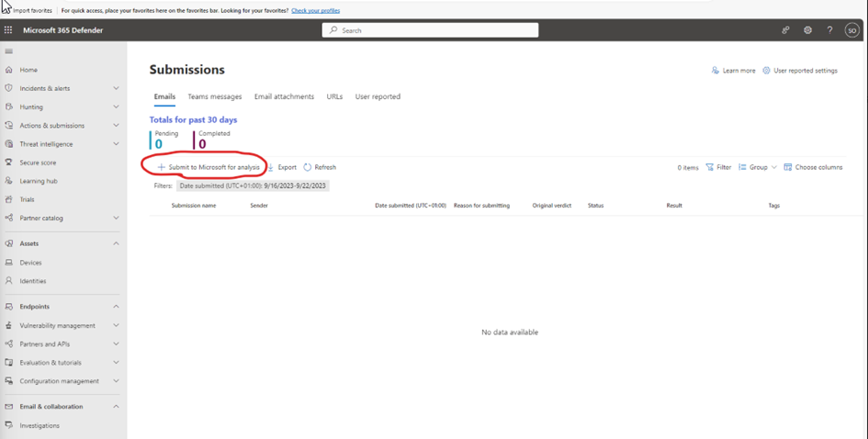Click the Date submitted filter chip
The image size is (868, 439).
click(x=253, y=186)
